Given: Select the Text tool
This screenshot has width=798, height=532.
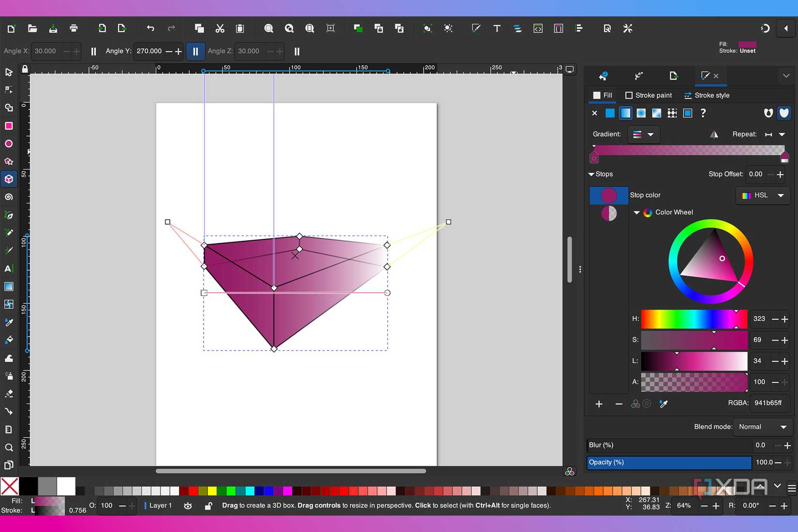Looking at the screenshot, I should click(9, 268).
